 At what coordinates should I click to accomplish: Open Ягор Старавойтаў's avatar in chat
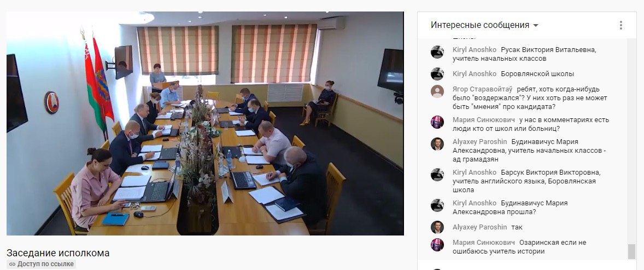437,91
